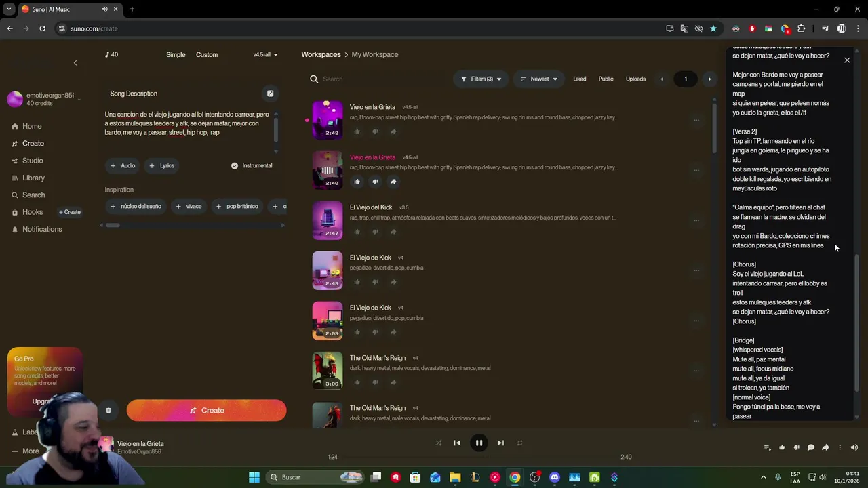Click El Viejo del Kick thumbnail 2:47
Screen dimensions: 868x488
click(x=328, y=220)
